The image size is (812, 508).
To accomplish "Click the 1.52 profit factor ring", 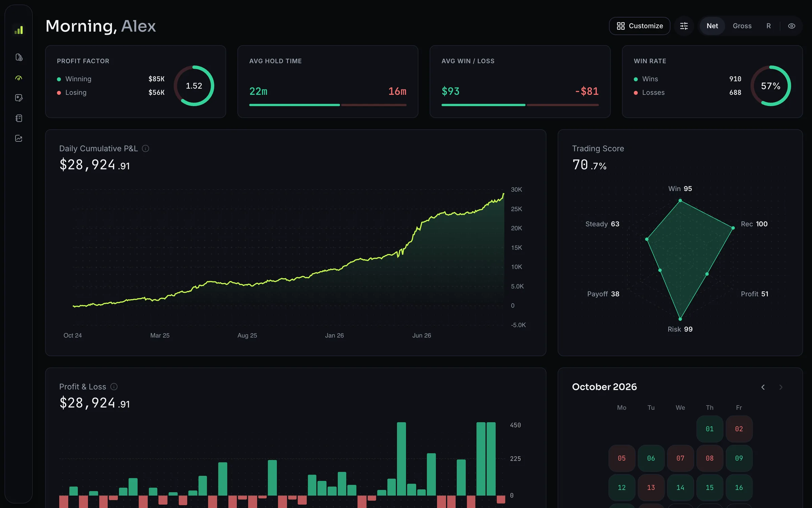I will tap(194, 86).
